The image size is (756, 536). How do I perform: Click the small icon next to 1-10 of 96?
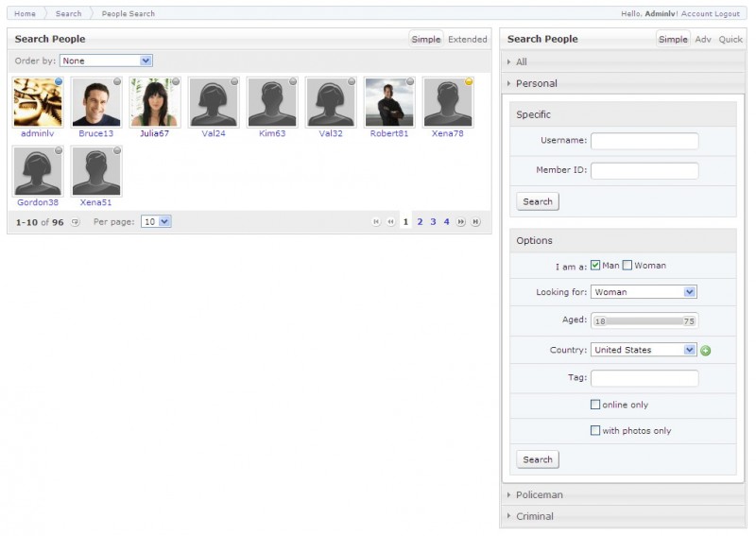pyautogui.click(x=75, y=222)
